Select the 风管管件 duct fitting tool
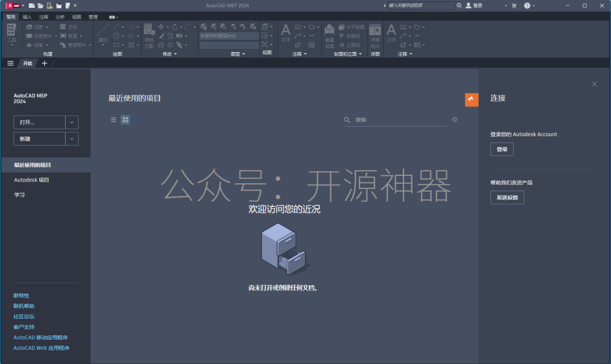611x364 pixels. [x=40, y=36]
